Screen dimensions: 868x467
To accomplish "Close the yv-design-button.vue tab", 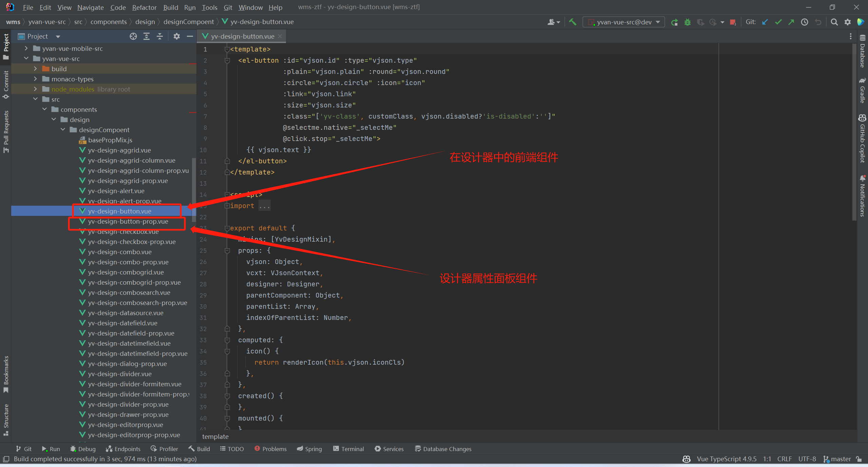I will coord(280,36).
